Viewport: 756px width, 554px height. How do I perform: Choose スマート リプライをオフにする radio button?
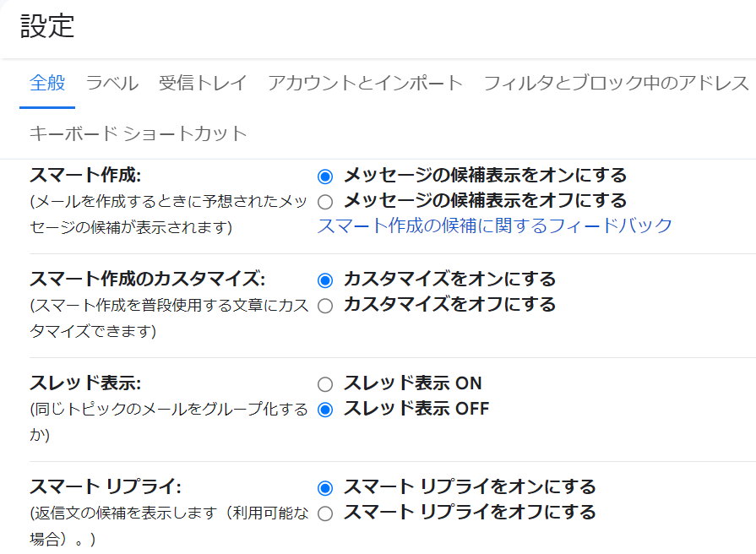tap(325, 513)
